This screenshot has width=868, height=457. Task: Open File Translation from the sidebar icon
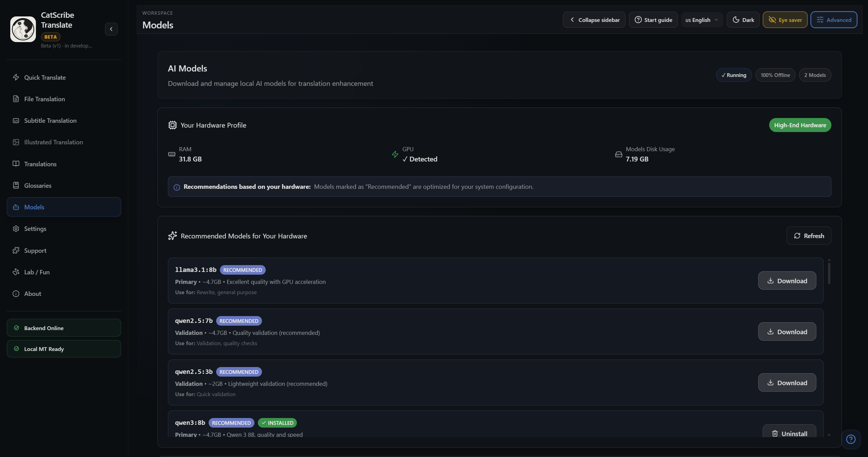[x=16, y=99]
